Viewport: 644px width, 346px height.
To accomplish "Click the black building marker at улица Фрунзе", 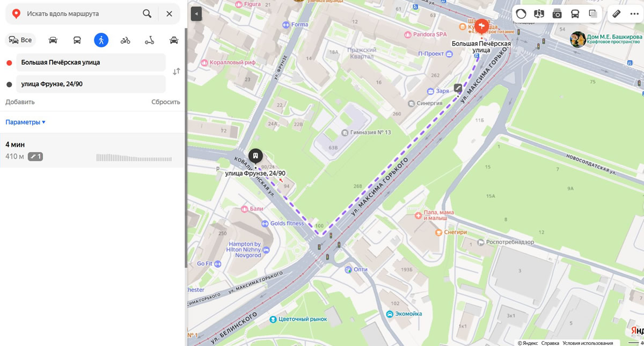I will coord(256,157).
